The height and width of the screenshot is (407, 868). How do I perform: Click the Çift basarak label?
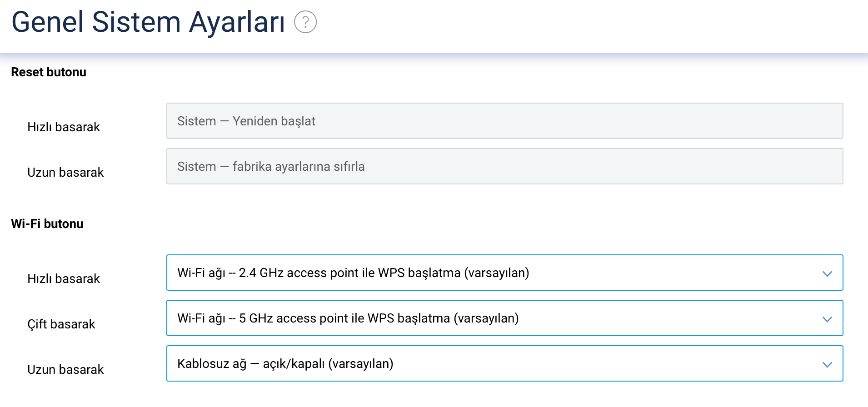tap(61, 324)
